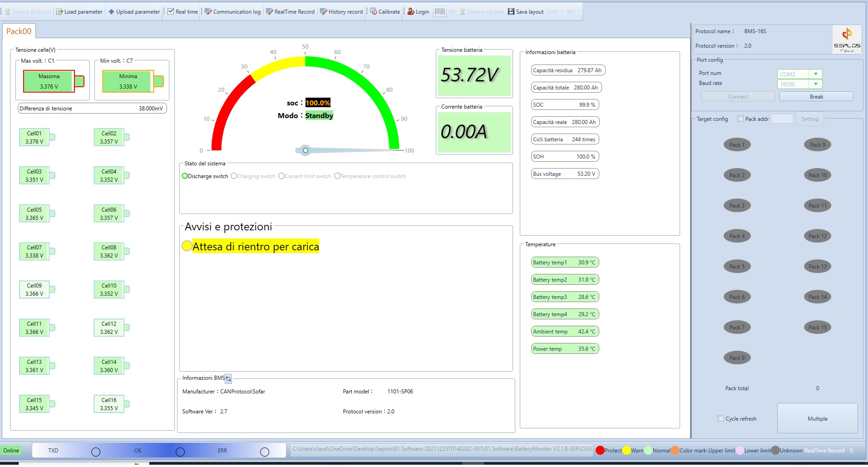
Task: Click Sava layout in toolbar
Action: (526, 12)
